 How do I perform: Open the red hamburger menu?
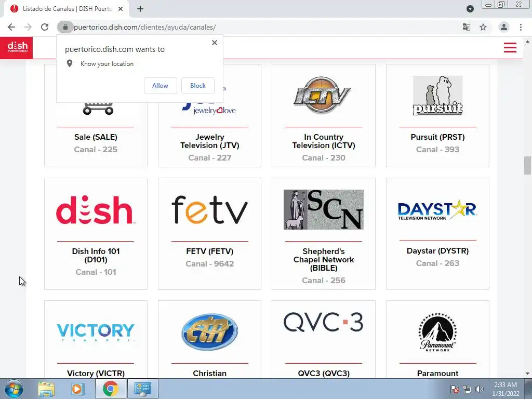click(x=510, y=47)
